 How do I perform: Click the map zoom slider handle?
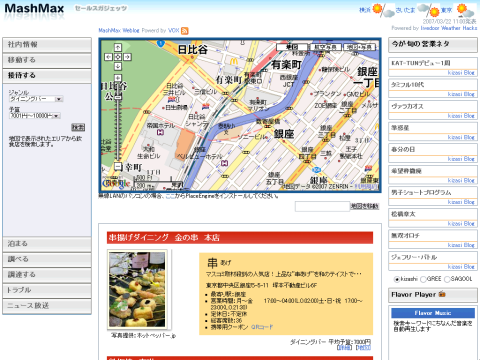tap(118, 97)
